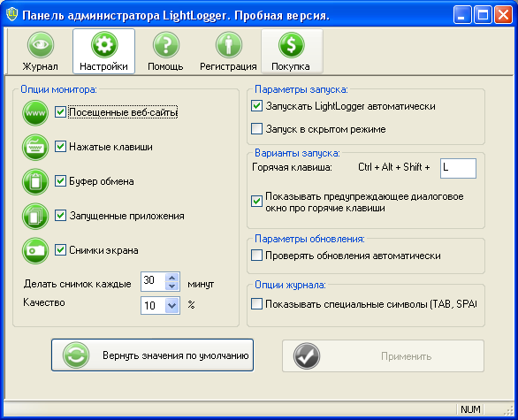The width and height of the screenshot is (518, 420).
Task: Enable Проверять обновления автоматически
Action: point(256,256)
